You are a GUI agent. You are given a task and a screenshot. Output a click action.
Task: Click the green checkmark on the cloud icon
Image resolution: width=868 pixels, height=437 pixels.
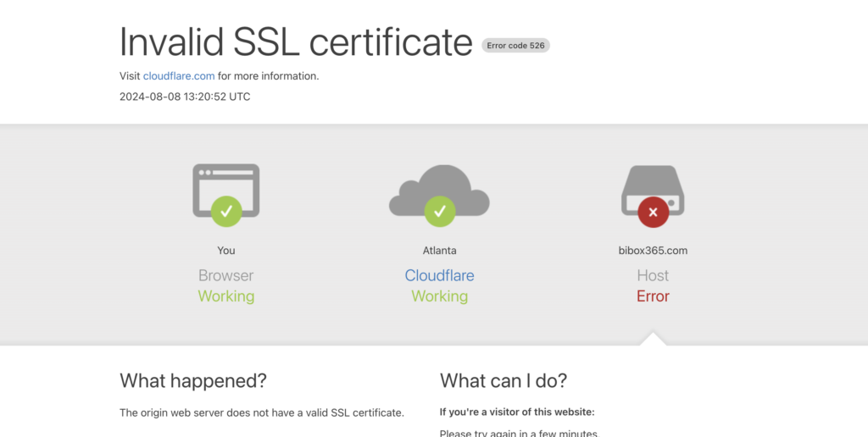click(439, 212)
